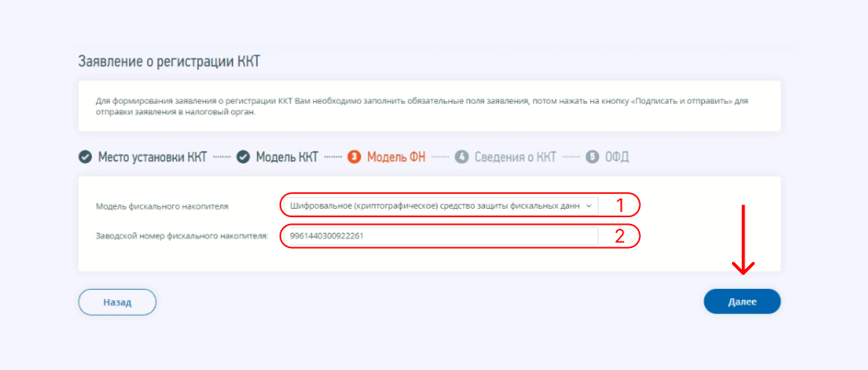Expand the fiscal drive model chevron arrow

pos(589,205)
